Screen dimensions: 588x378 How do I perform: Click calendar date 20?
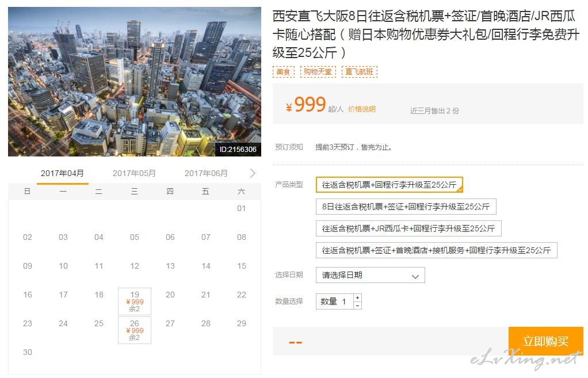170,295
